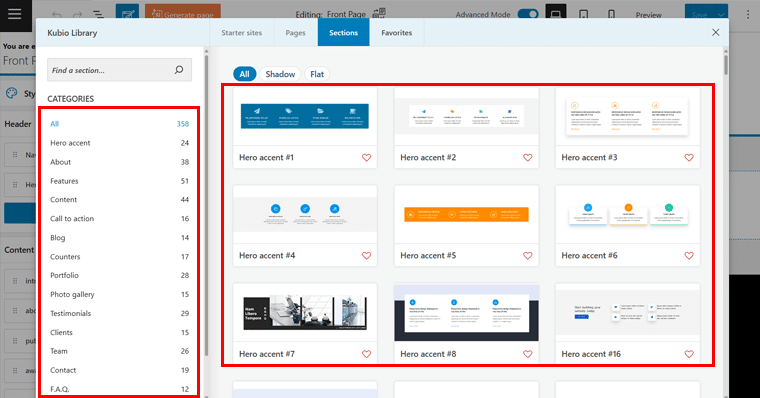Favorite Hero accent #2 with heart icon

(528, 158)
